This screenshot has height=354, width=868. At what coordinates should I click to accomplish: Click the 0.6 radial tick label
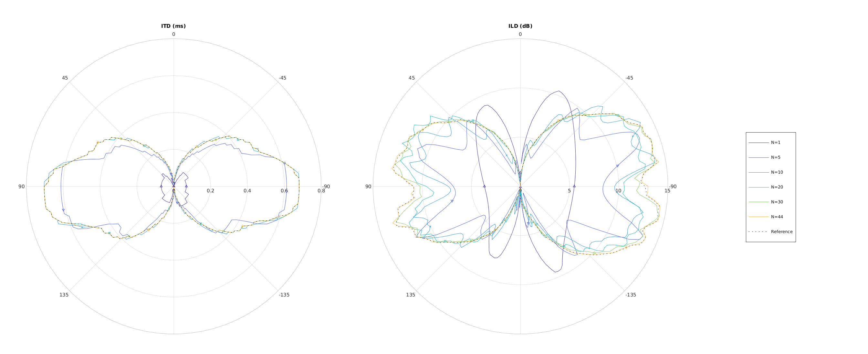pos(284,191)
